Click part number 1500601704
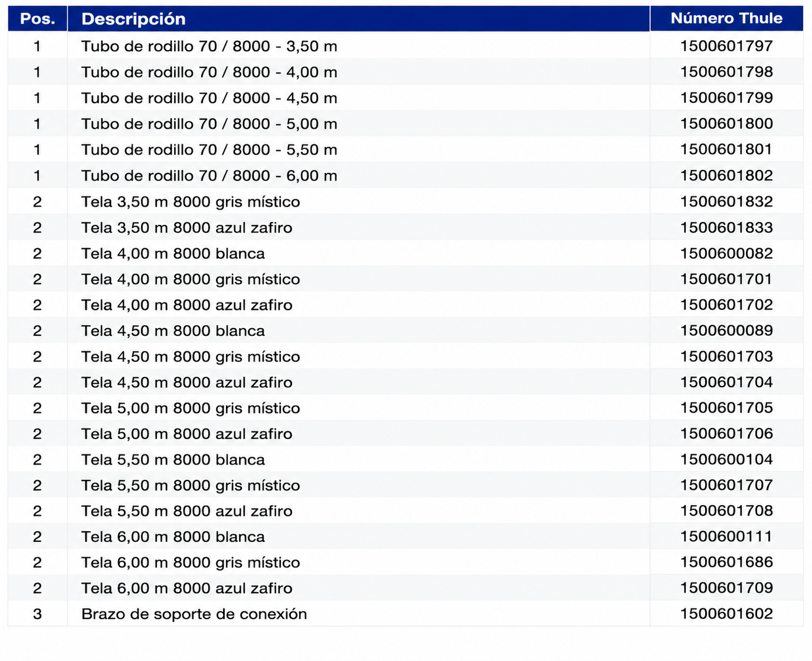Screen dimensions: 812x661 pos(726,382)
